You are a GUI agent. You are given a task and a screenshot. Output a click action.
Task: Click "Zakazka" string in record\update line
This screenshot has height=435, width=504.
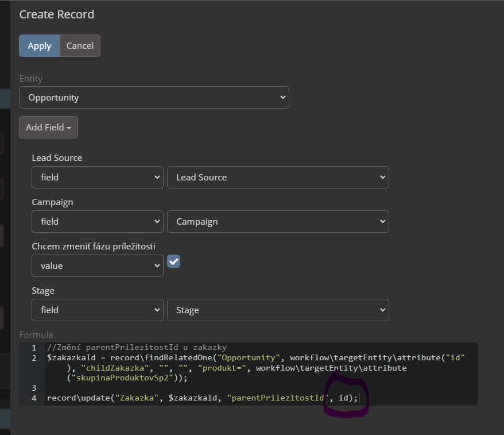138,398
